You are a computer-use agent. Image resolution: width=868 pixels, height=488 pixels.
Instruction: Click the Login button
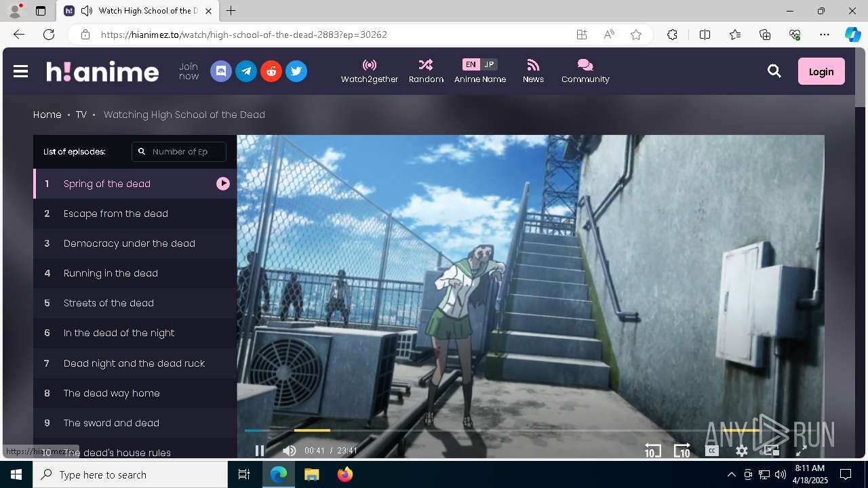click(x=821, y=71)
